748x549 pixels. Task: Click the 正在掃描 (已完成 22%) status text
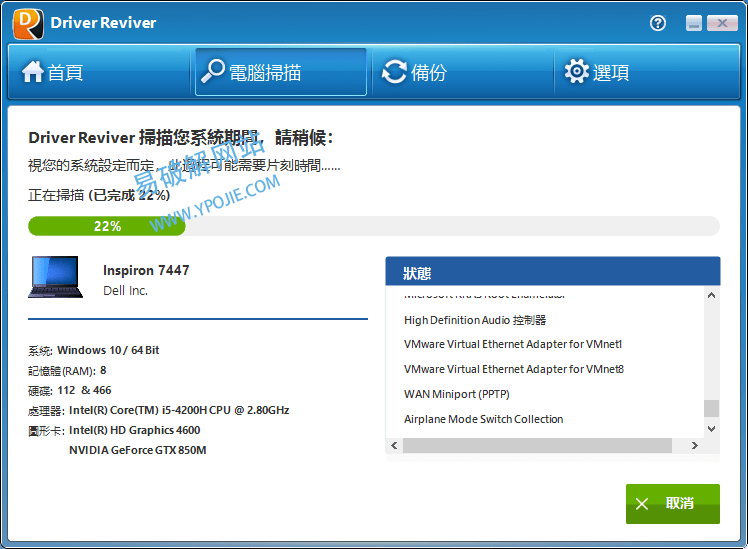(x=99, y=195)
